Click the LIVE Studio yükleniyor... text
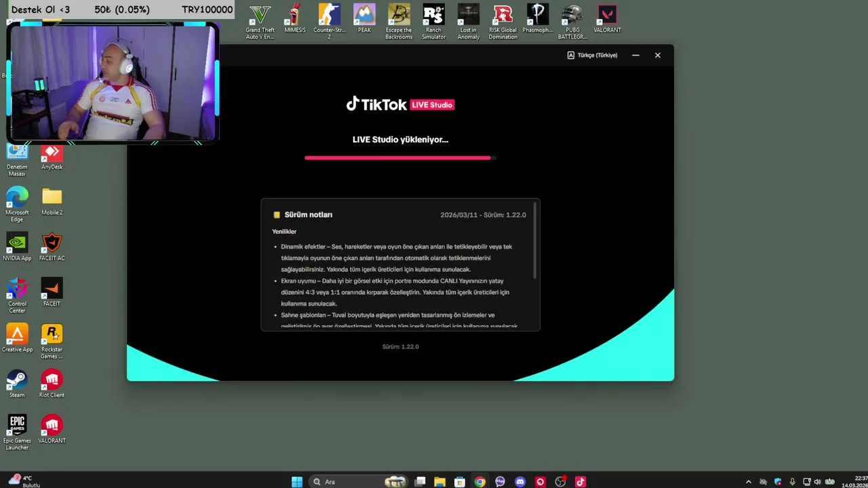Screen dimensions: 868x488 tap(400, 140)
